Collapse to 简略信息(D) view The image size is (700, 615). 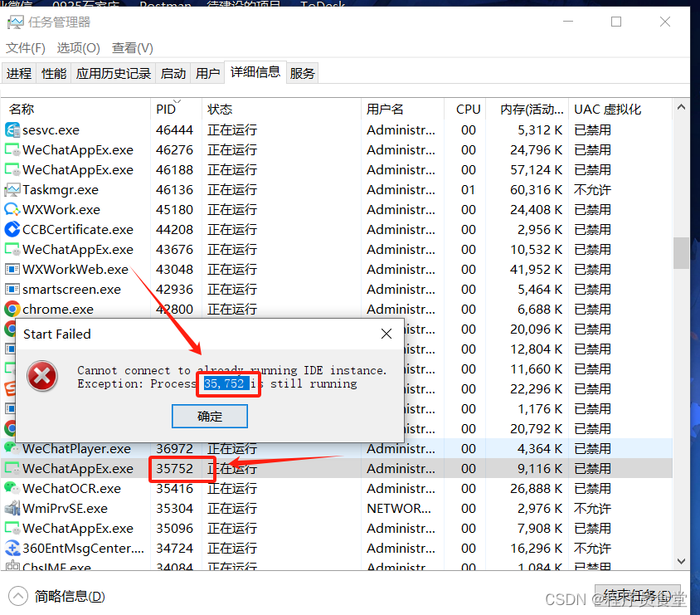pos(56,596)
